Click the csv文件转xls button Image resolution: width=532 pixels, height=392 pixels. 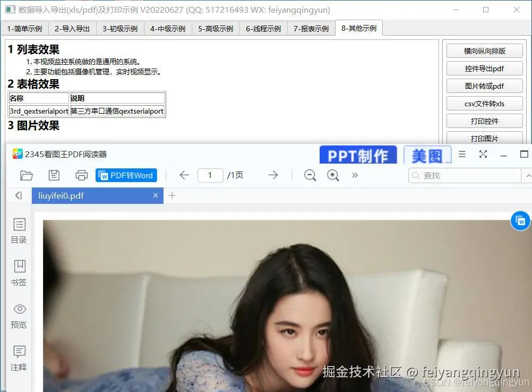point(485,103)
